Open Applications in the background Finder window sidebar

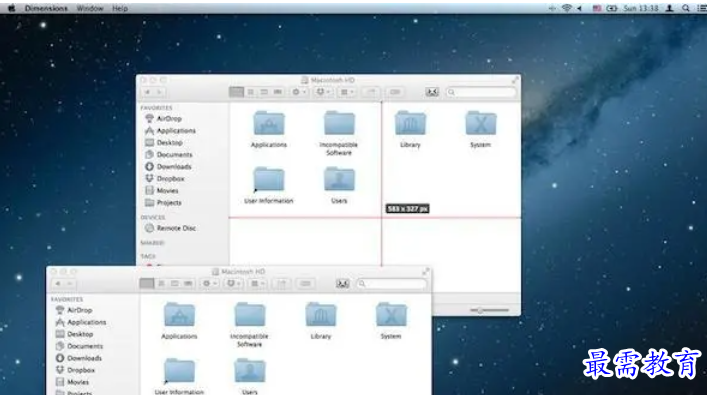[x=170, y=131]
